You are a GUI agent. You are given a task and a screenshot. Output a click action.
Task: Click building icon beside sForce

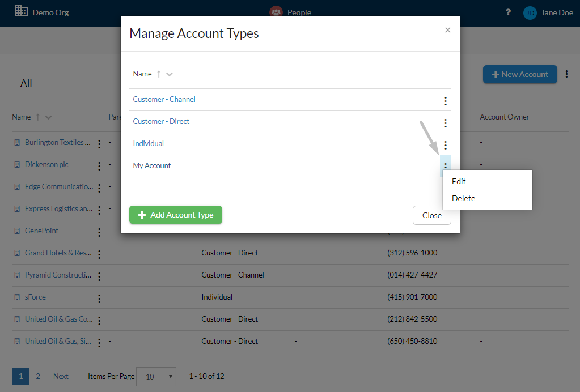[x=17, y=297]
